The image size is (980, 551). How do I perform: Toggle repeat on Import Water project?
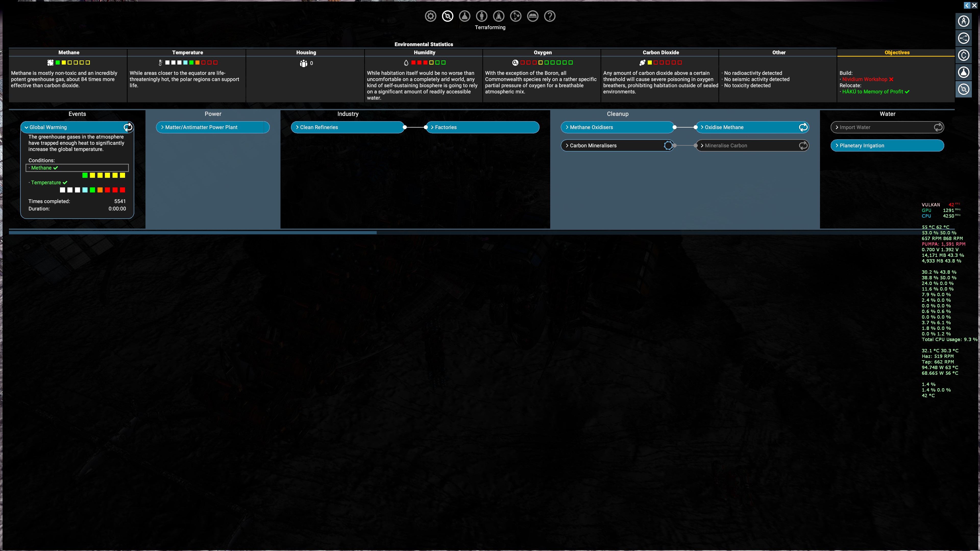pos(938,127)
